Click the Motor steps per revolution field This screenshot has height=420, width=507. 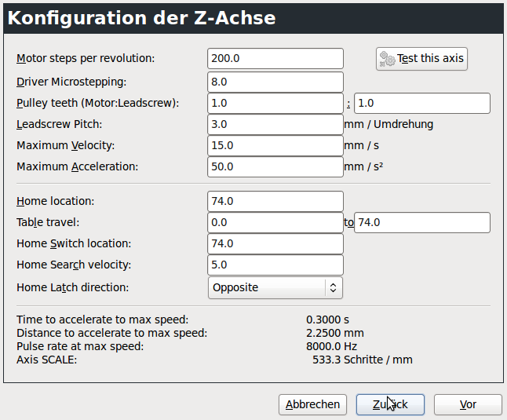coord(275,59)
